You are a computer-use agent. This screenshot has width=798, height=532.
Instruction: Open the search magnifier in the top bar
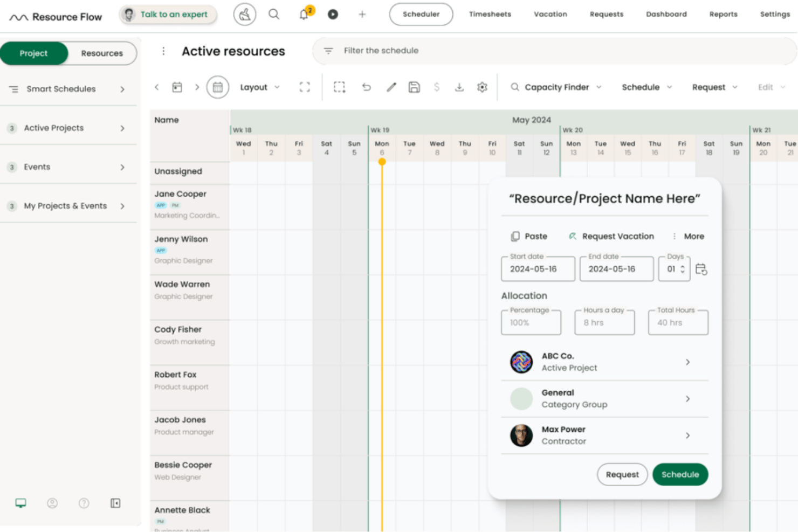point(274,14)
